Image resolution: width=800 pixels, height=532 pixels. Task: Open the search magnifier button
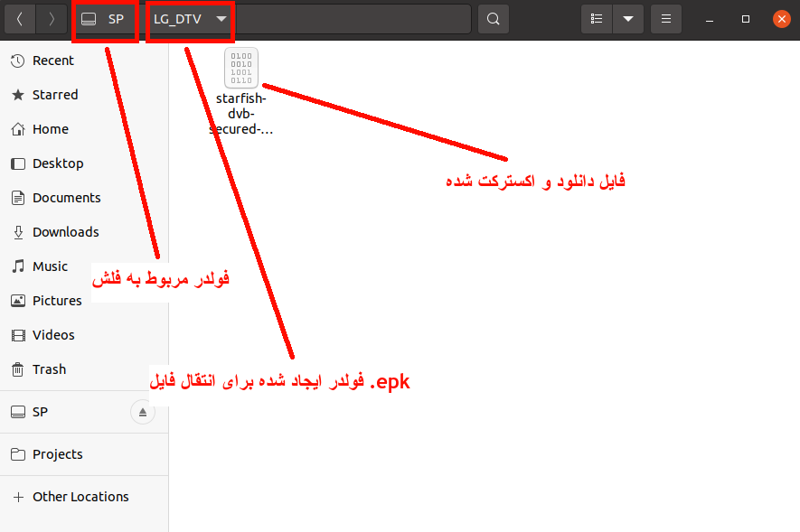[x=494, y=19]
